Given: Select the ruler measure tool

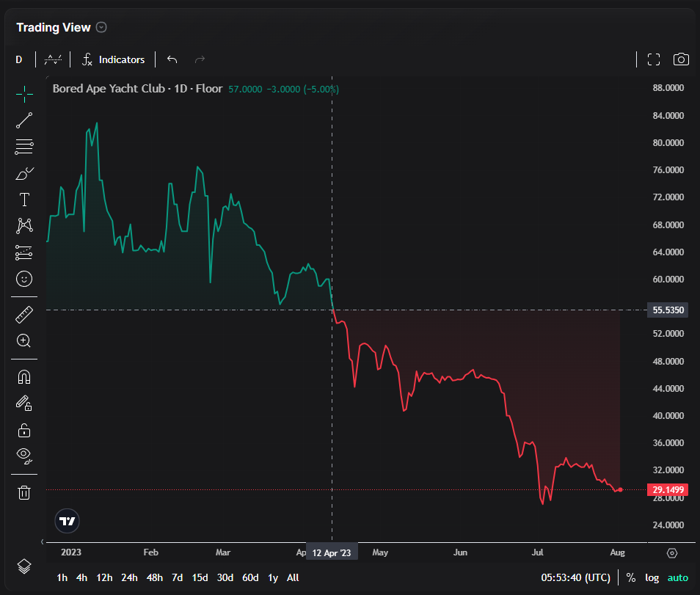Looking at the screenshot, I should (24, 315).
